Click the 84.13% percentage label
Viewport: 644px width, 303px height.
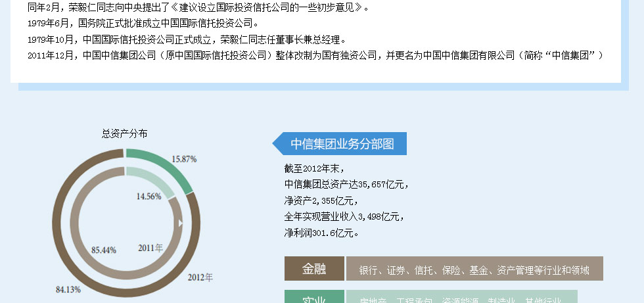68,289
